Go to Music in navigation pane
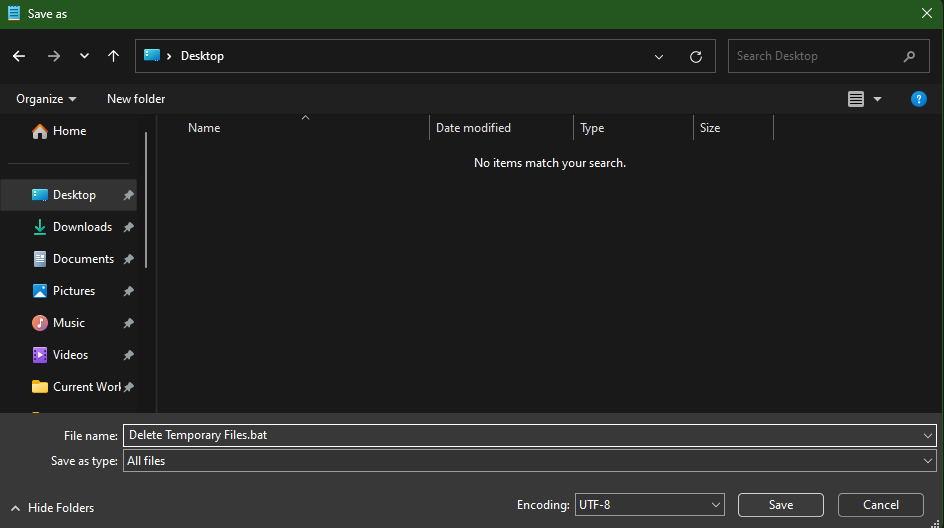 click(x=68, y=323)
